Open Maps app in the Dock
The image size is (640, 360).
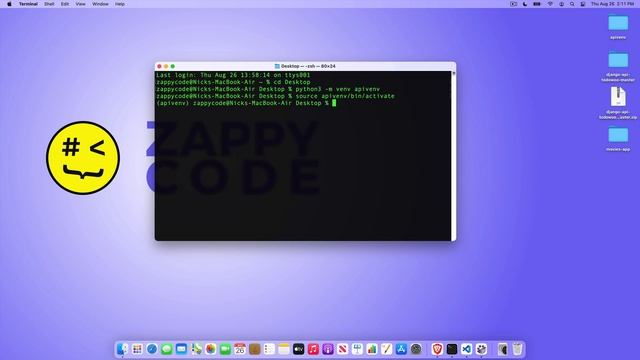click(x=196, y=349)
